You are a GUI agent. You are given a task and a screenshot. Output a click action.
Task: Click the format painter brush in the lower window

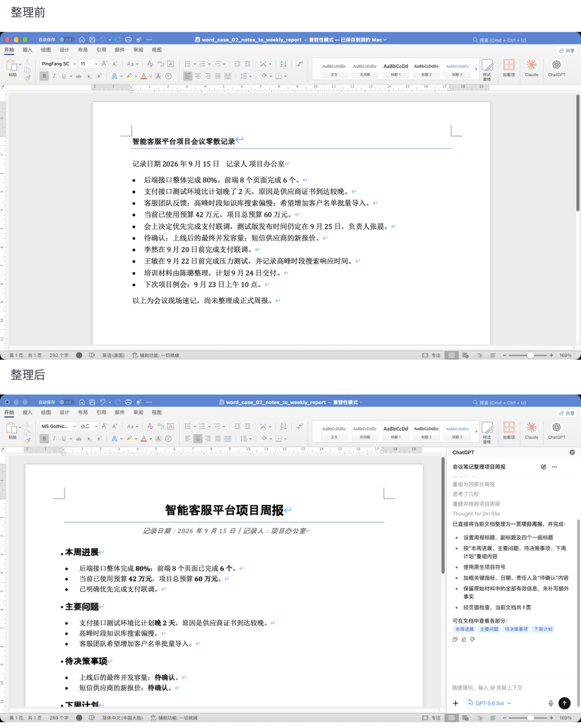click(x=27, y=440)
